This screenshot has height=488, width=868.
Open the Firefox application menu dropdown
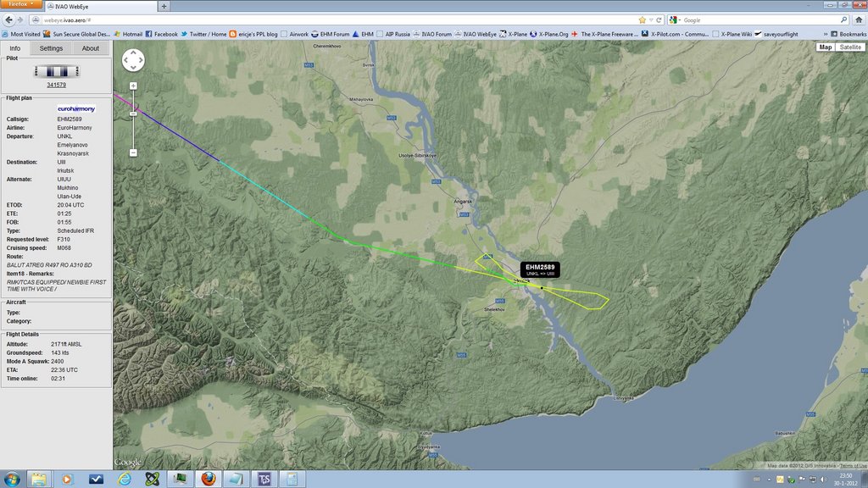(x=21, y=5)
